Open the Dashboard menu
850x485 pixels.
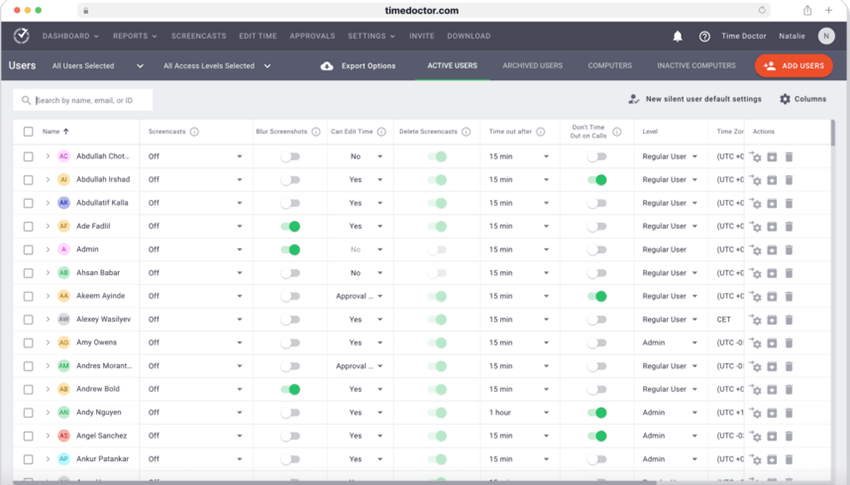point(70,36)
